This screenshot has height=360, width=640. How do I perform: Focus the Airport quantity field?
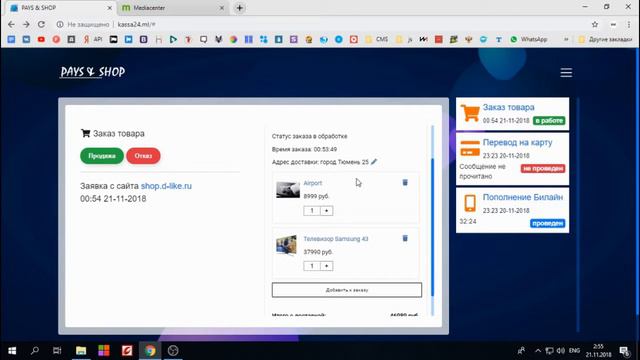click(312, 211)
